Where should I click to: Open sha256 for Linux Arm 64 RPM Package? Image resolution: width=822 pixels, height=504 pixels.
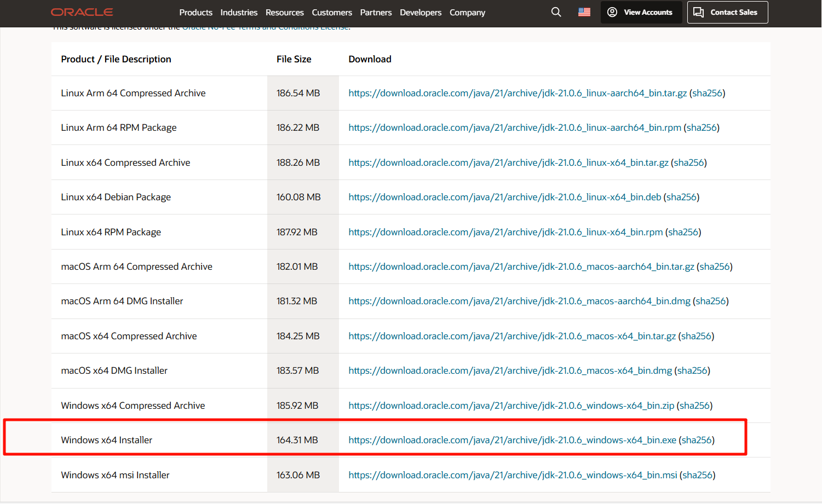pos(702,128)
